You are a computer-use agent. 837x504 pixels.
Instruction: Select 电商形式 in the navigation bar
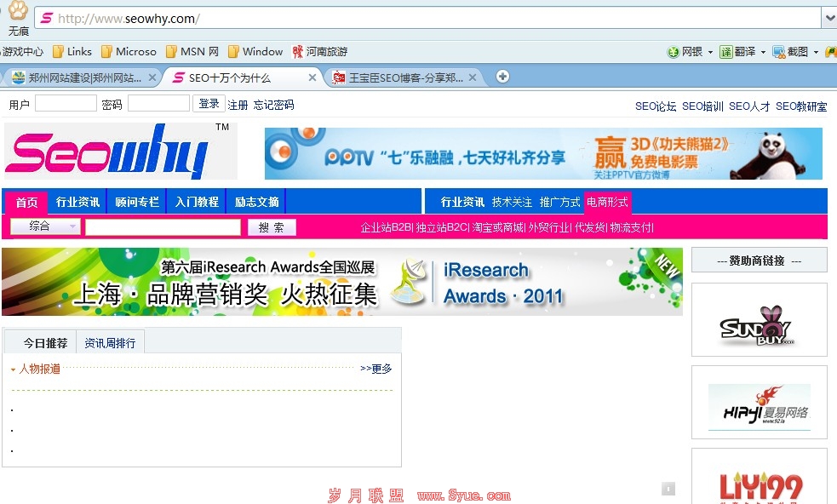[609, 202]
